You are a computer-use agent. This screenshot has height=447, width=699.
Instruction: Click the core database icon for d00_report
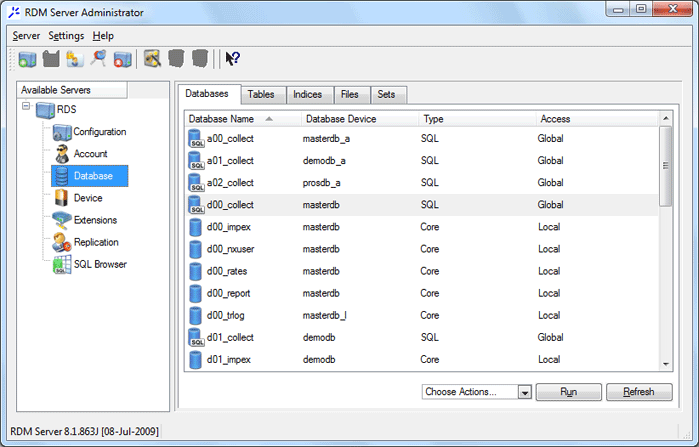[195, 293]
